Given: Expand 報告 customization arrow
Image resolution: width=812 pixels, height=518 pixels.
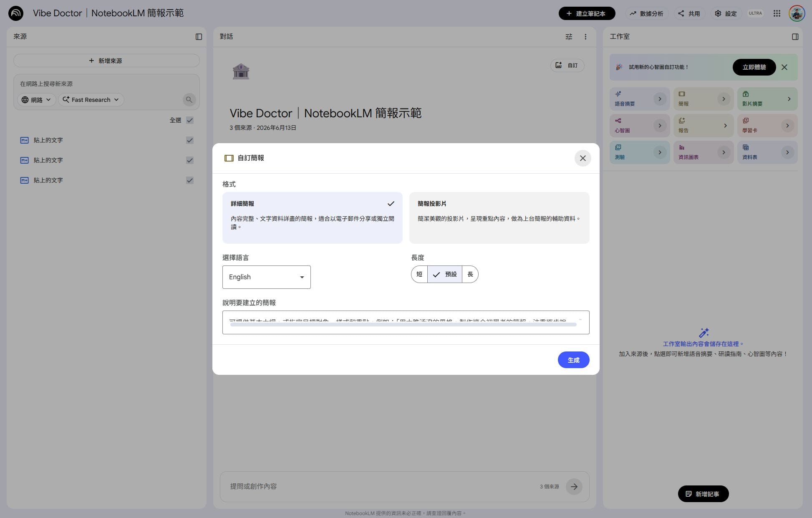Looking at the screenshot, I should (725, 126).
